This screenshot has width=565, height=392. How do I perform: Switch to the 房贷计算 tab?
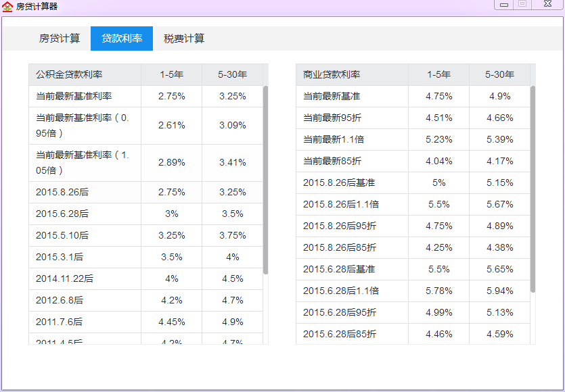[x=60, y=39]
